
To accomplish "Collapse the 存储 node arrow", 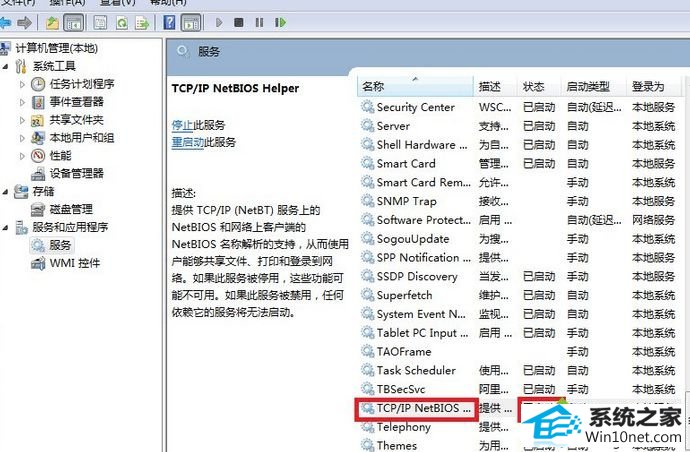I will tap(6, 191).
